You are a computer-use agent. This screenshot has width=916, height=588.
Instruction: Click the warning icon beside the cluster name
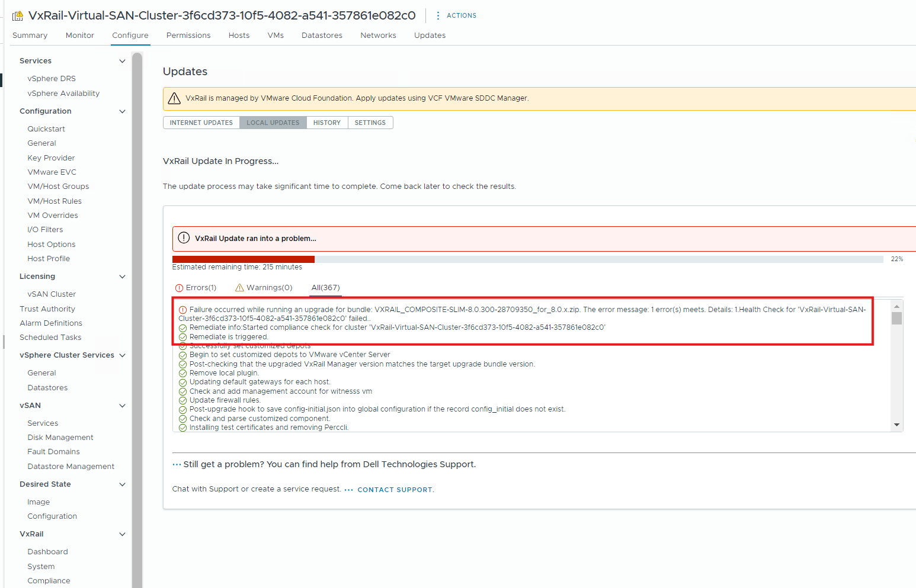pos(17,15)
